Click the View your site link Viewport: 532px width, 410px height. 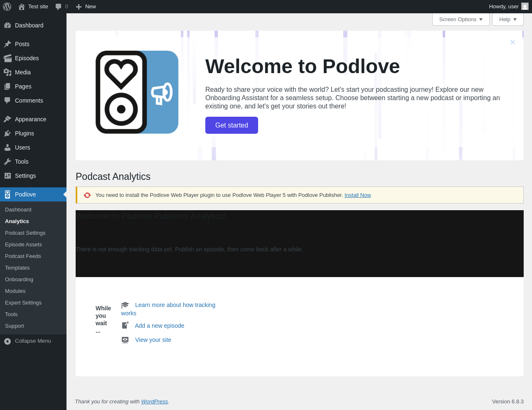pyautogui.click(x=153, y=340)
